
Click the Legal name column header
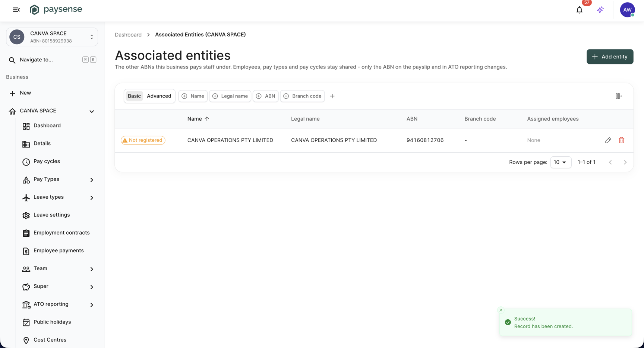[x=305, y=119]
